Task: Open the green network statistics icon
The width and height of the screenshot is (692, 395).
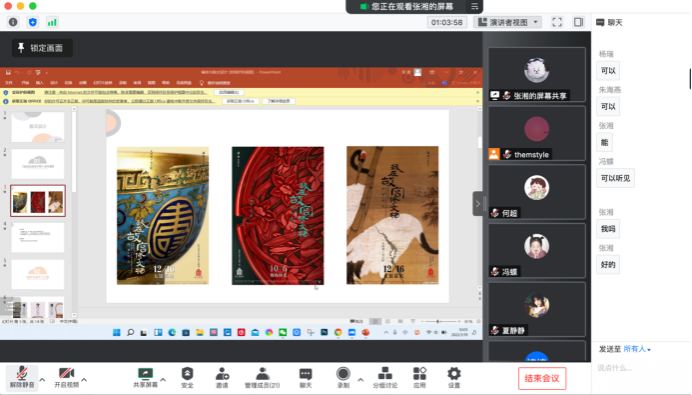Action: point(52,22)
